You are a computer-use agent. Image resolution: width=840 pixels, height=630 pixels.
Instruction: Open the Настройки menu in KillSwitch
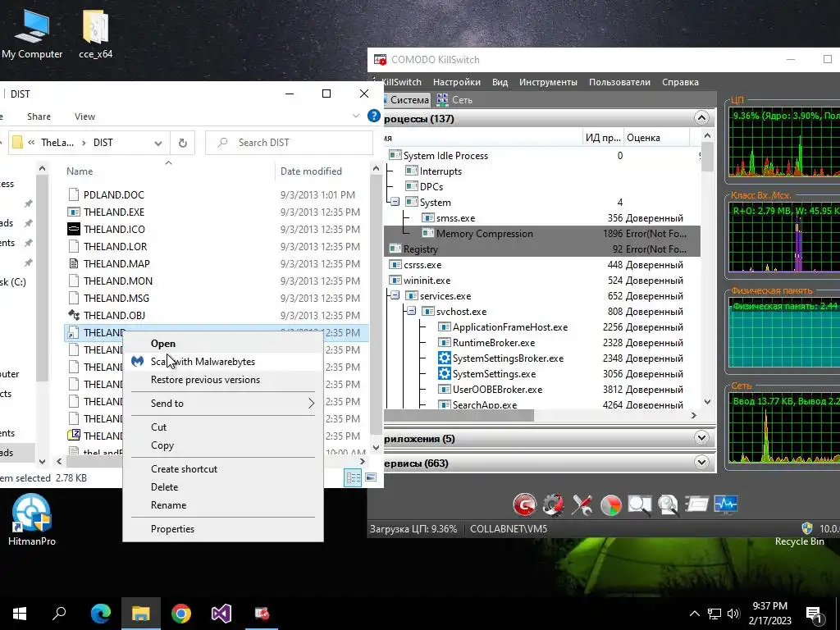pos(456,82)
